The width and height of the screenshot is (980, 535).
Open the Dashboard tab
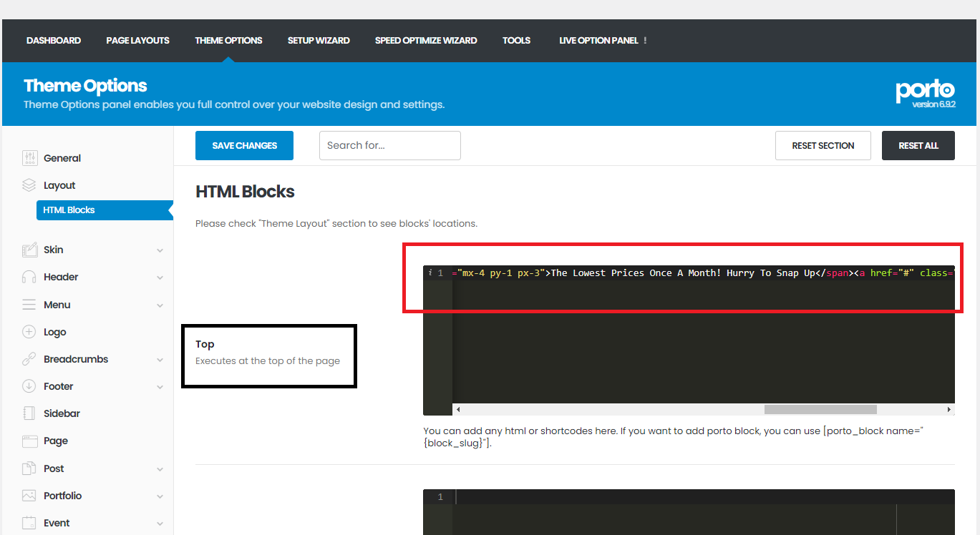point(54,41)
